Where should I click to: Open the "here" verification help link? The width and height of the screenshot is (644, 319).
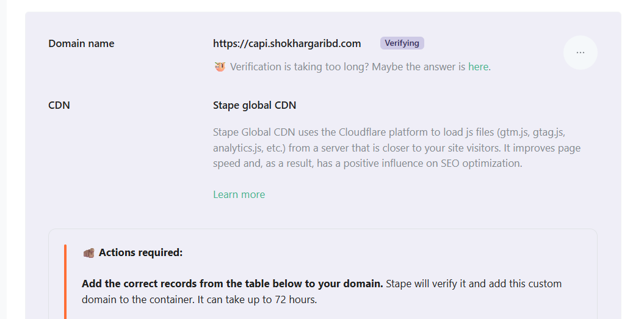(x=478, y=67)
